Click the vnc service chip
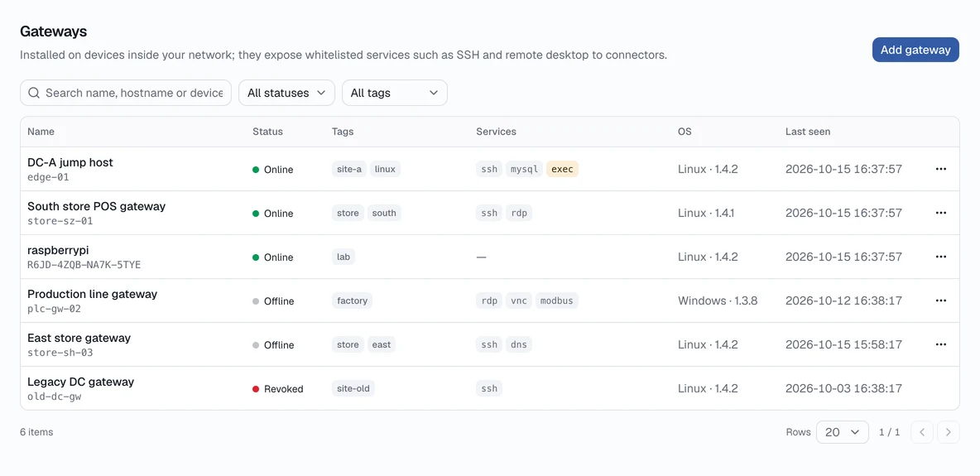This screenshot has width=980, height=476. click(x=519, y=301)
